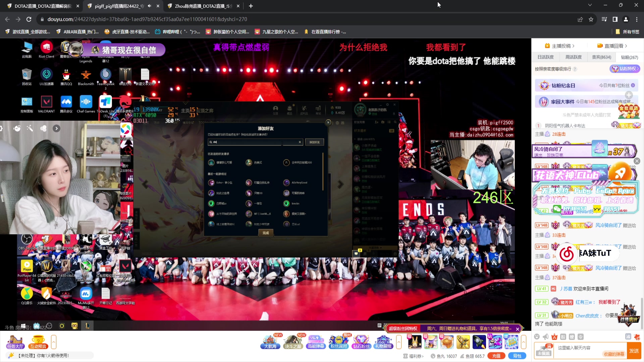Expand the 所有书签 all bookmarks folder
This screenshot has height=362, width=644.
coord(628,32)
